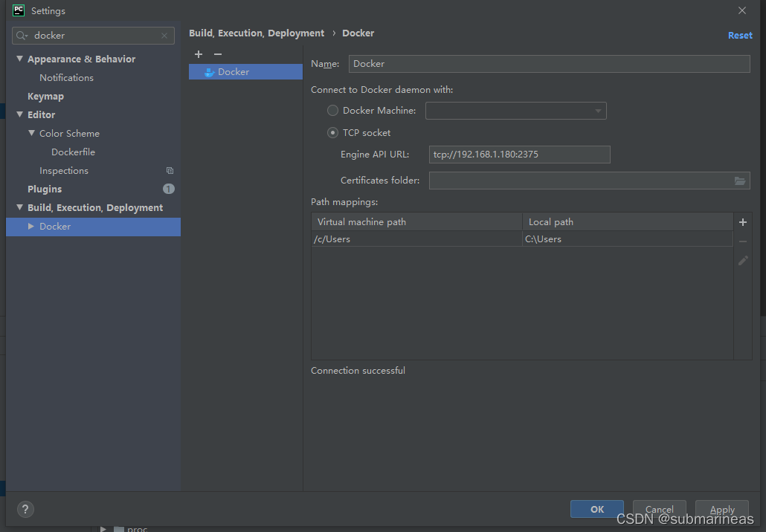Clear the docker search text
The height and width of the screenshot is (532, 766).
click(164, 36)
